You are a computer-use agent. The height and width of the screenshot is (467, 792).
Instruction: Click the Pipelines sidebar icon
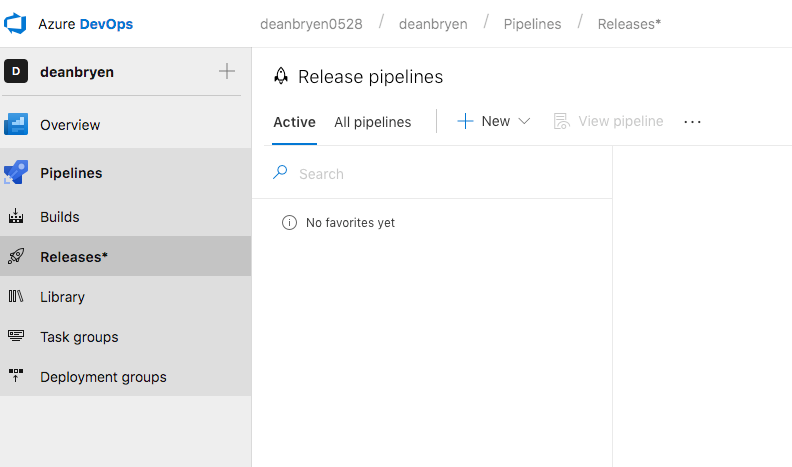click(16, 173)
